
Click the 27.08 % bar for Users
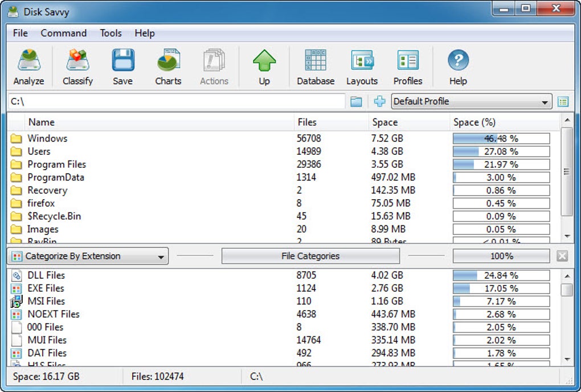501,151
